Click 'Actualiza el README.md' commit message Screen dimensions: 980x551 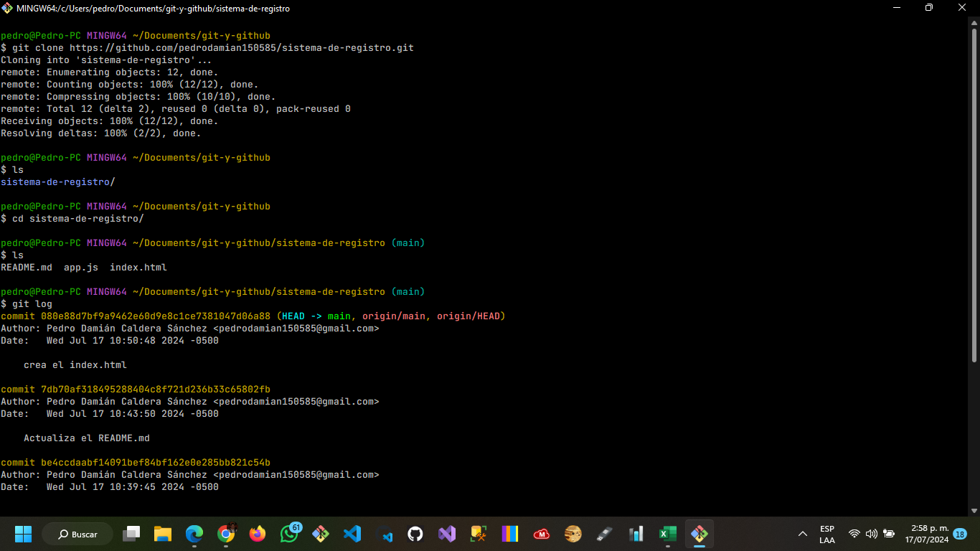87,438
